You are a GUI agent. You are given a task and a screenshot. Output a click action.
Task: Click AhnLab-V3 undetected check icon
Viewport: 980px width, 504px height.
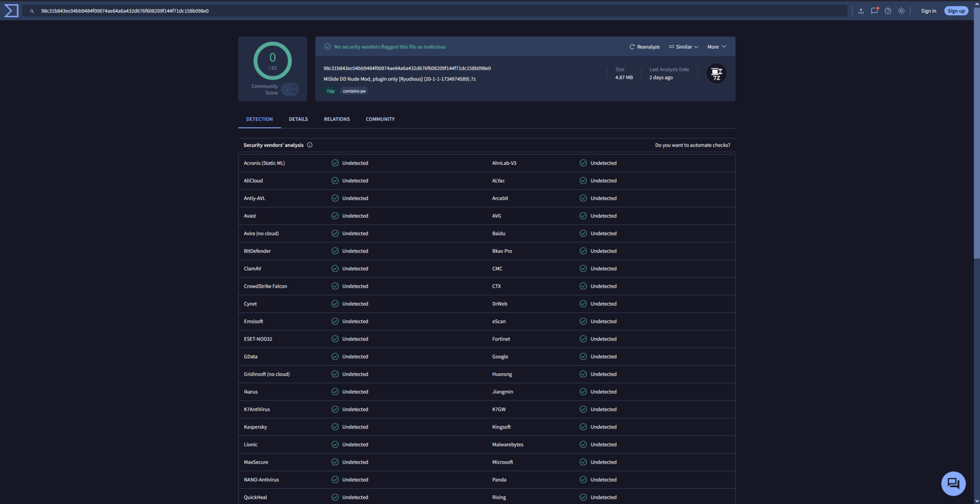(x=583, y=163)
